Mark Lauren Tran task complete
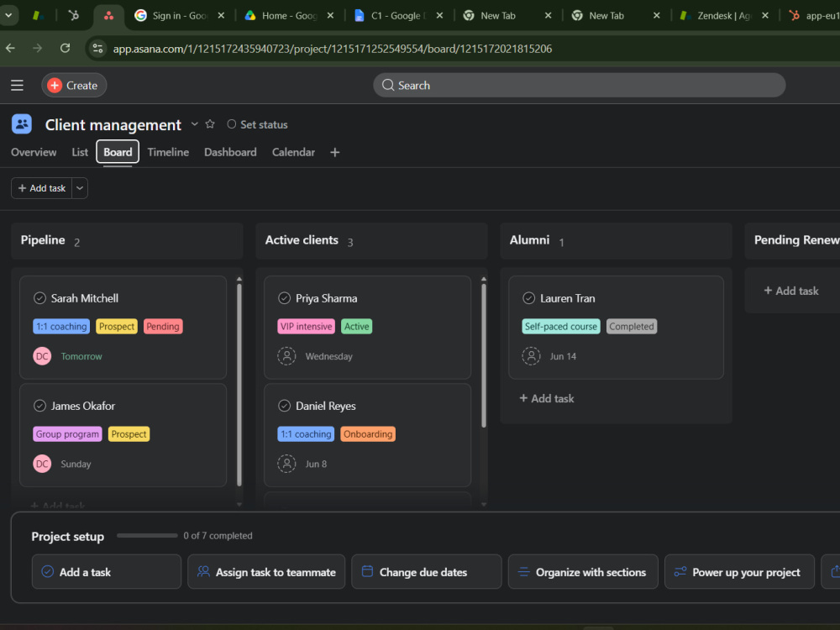 [528, 298]
